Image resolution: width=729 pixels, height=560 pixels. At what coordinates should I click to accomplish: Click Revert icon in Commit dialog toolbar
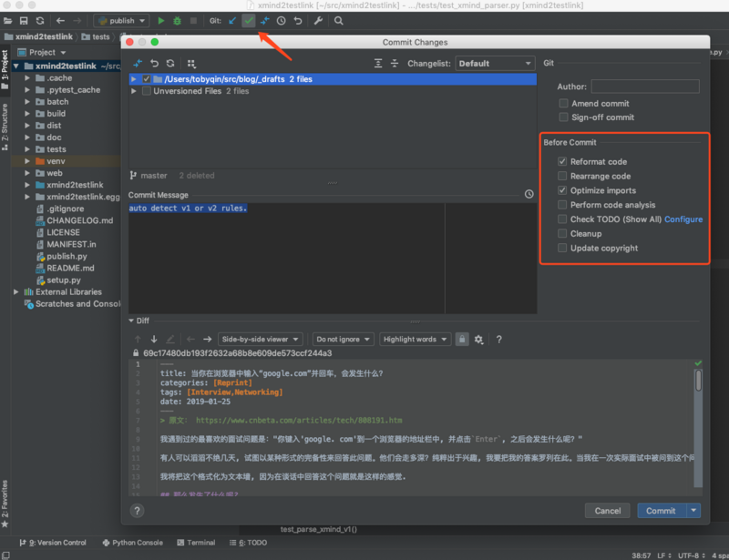154,63
